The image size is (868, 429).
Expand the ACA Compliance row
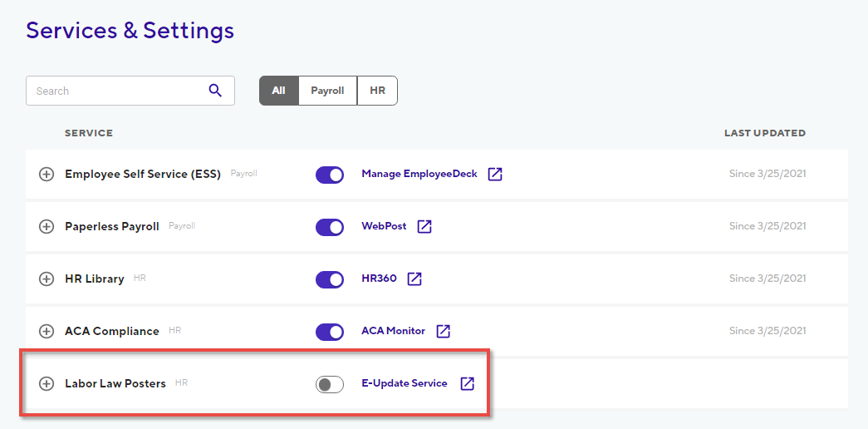[x=47, y=332]
